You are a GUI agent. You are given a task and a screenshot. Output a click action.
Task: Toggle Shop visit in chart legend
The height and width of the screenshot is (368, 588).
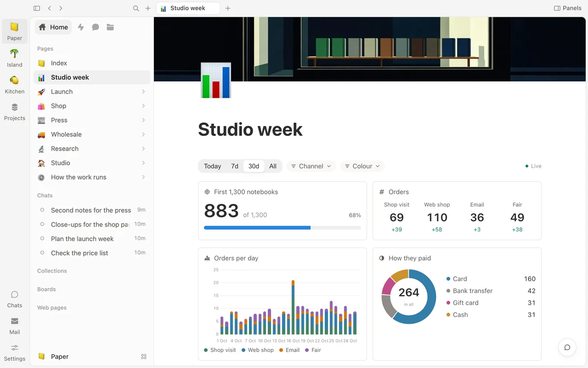click(x=220, y=350)
